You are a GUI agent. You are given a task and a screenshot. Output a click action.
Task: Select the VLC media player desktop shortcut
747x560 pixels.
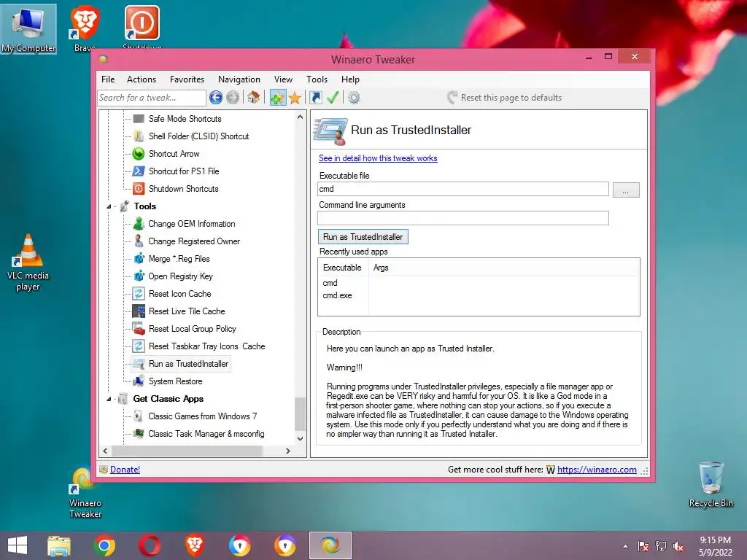[28, 262]
